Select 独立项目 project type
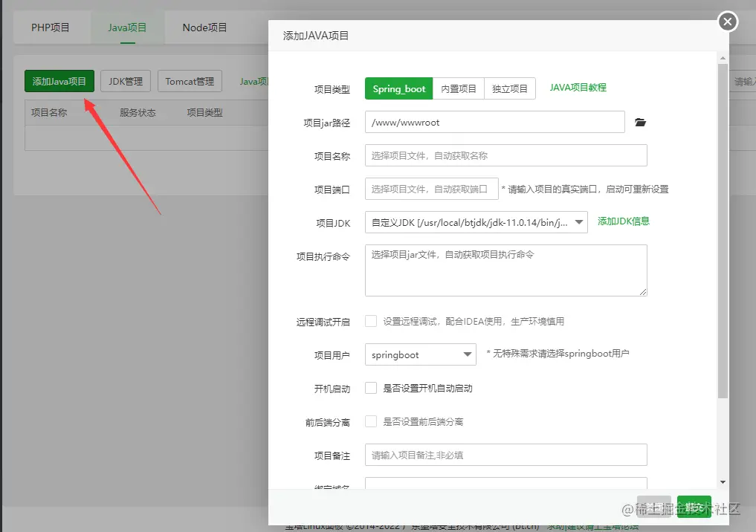The width and height of the screenshot is (756, 532). point(510,88)
